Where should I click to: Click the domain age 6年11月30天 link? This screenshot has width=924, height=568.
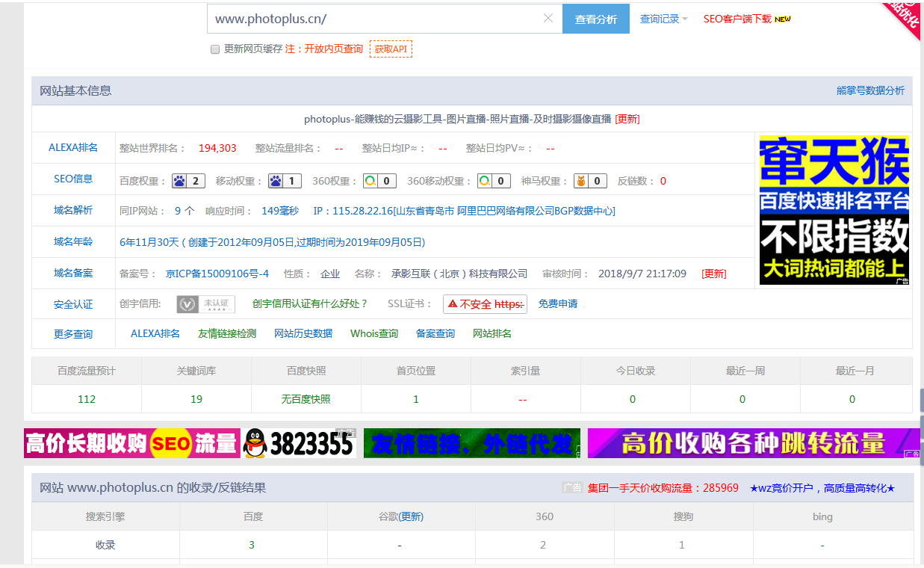(x=272, y=242)
